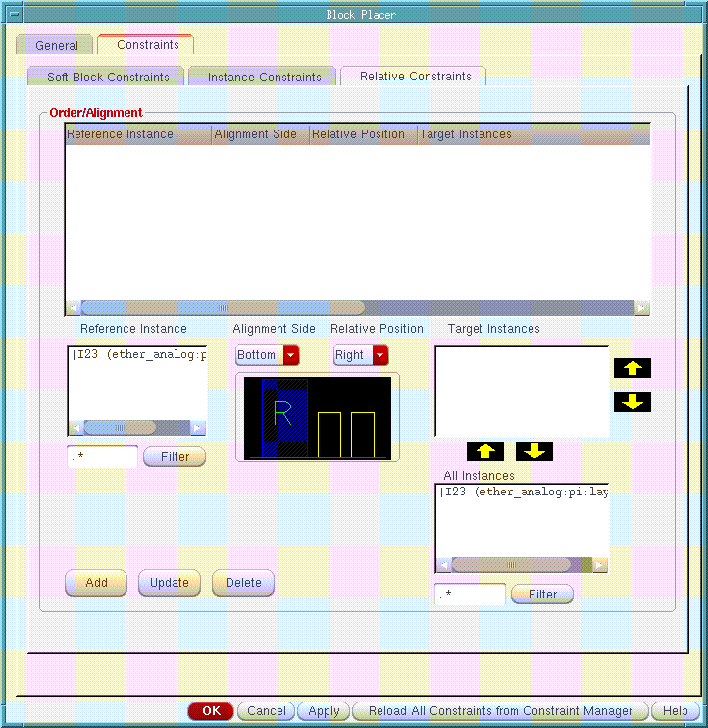Click the Alignment Side column header
This screenshot has height=728, width=708.
(x=260, y=134)
